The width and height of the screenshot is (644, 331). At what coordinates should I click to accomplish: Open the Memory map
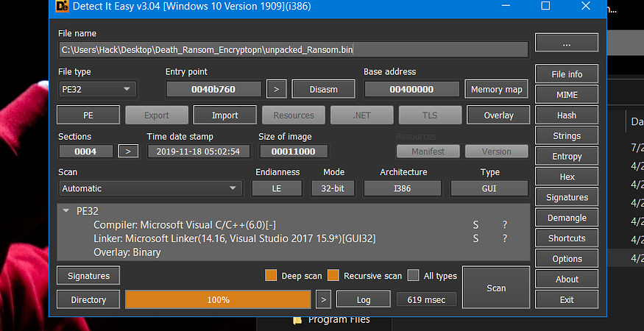[496, 89]
